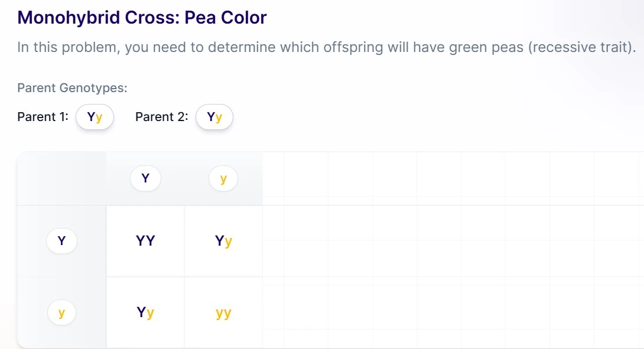Click the top-right Yy offspring cell
The image size is (644, 349).
[223, 240]
